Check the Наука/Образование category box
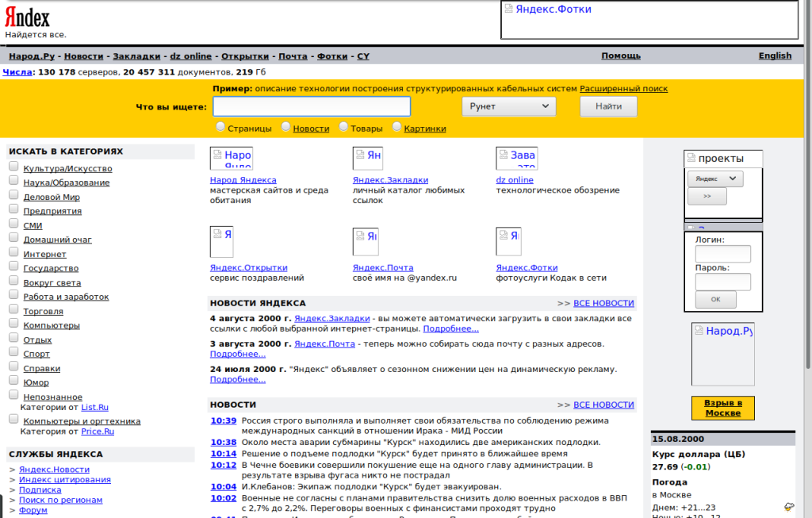 14,180
